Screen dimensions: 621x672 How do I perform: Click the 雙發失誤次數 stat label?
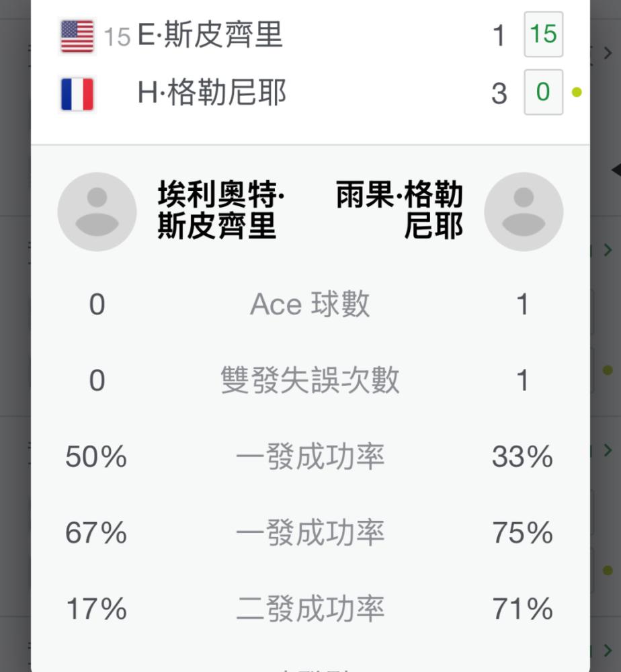click(x=310, y=380)
